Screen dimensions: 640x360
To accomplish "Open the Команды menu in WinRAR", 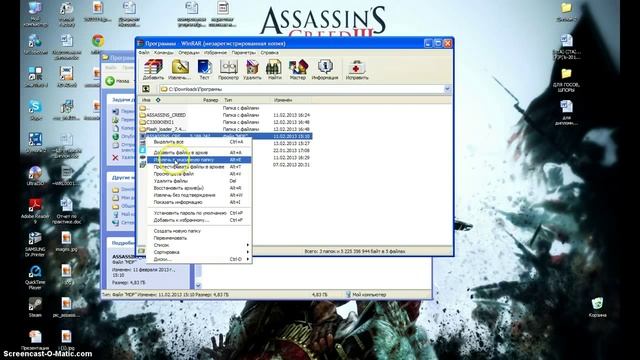I will click(164, 53).
